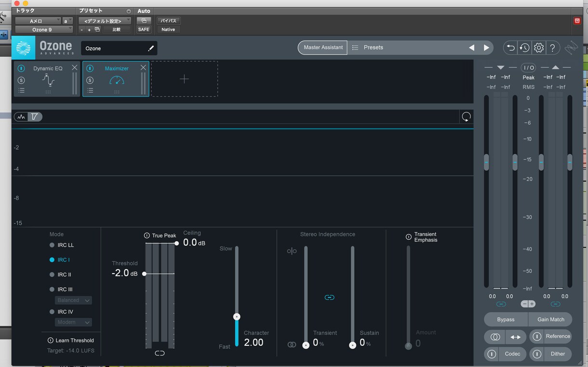Enable Transient Emphasis
The width and height of the screenshot is (588, 367).
tap(409, 237)
